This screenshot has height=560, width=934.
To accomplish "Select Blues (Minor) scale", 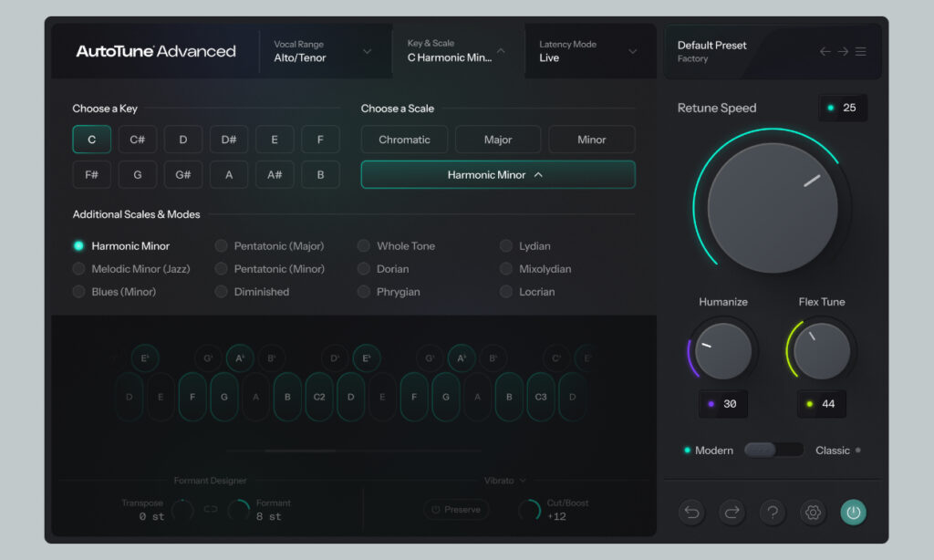I will click(114, 292).
